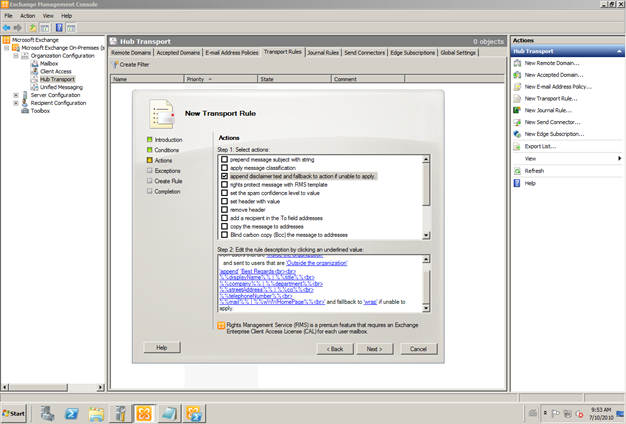This screenshot has height=424, width=626.
Task: Expand Server Configuration tree node
Action: [x=16, y=95]
